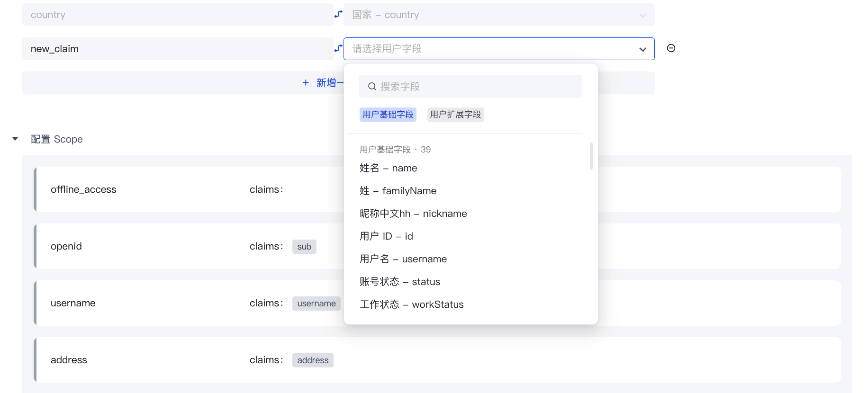Click the new_claim text field
The image size is (868, 393).
(178, 49)
